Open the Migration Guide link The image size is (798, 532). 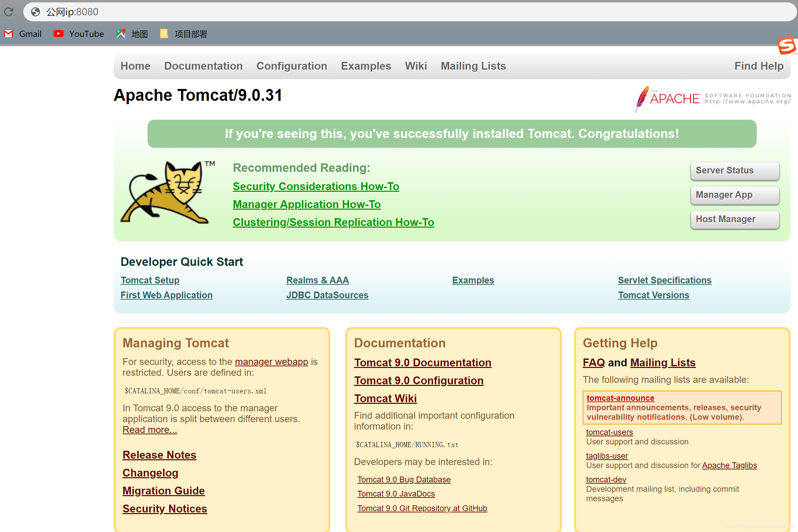click(x=163, y=491)
